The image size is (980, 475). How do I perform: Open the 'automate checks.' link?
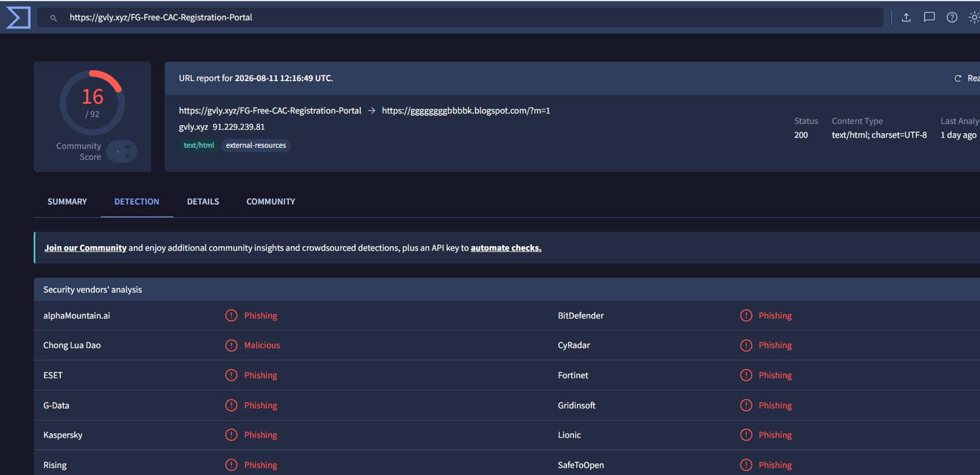coord(506,248)
